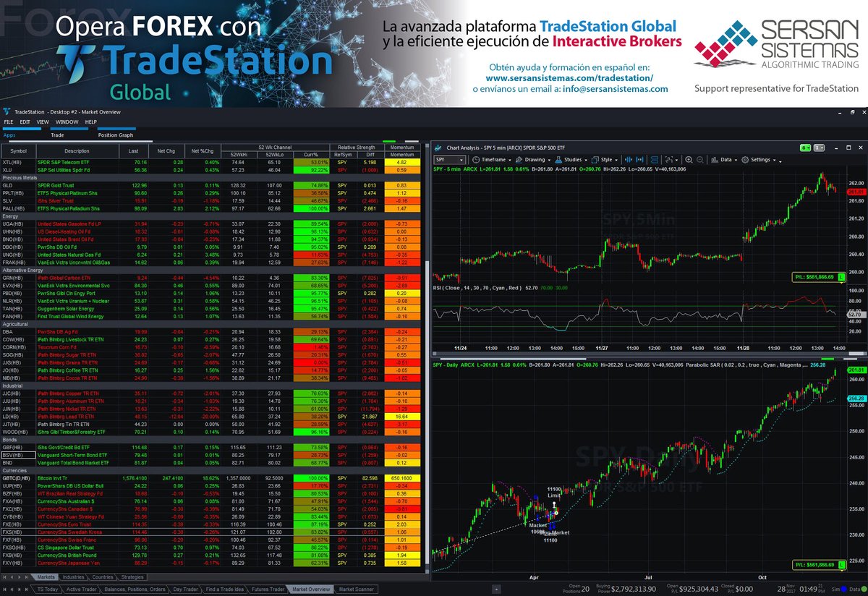Screen dimensions: 868x596
Task: Sort by the Last column header
Action: 133,150
